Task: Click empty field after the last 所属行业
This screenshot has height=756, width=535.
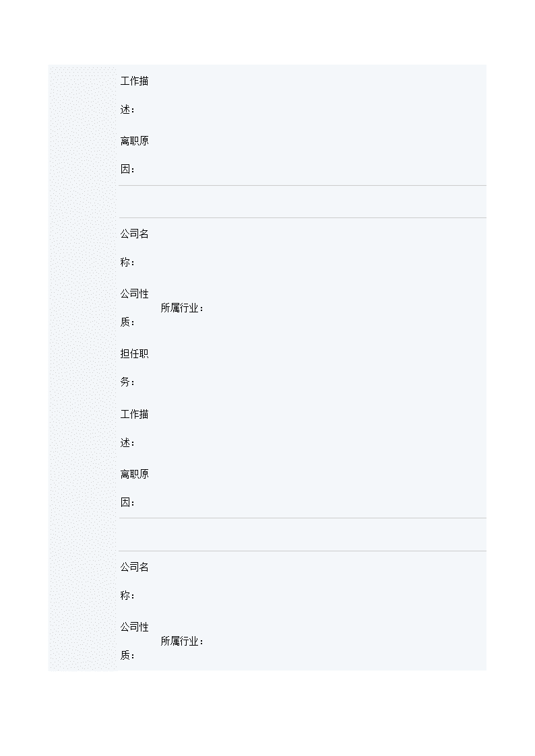Action: coord(346,642)
